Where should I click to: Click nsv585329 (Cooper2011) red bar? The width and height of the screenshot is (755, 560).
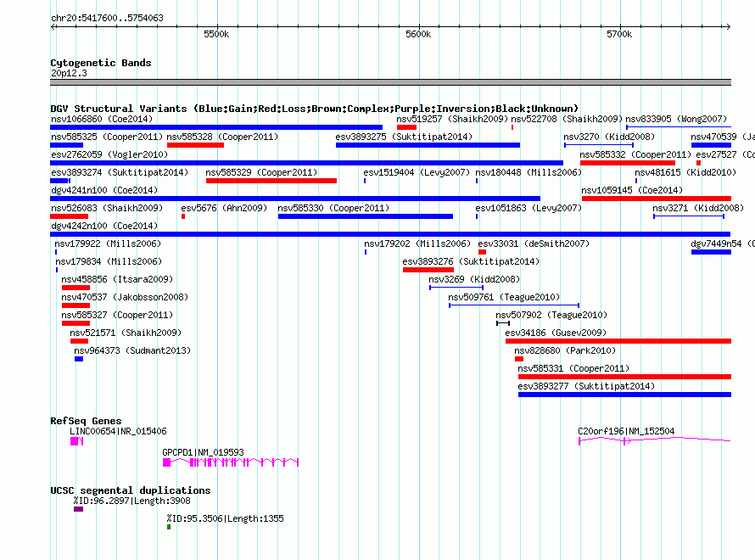(x=271, y=181)
